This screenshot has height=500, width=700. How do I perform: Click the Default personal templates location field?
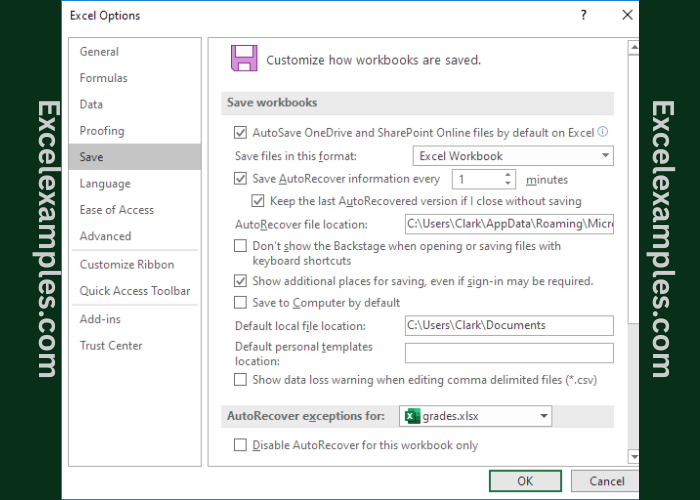point(508,353)
